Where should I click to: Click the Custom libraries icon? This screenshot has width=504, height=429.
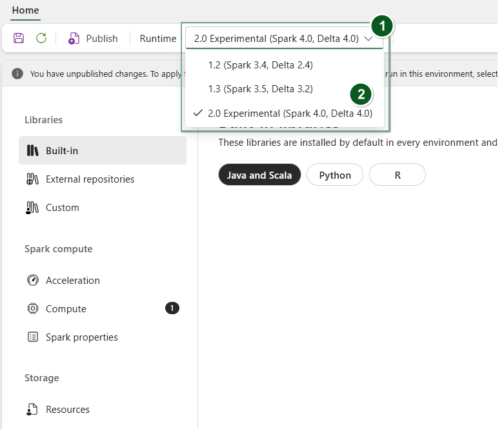point(33,208)
